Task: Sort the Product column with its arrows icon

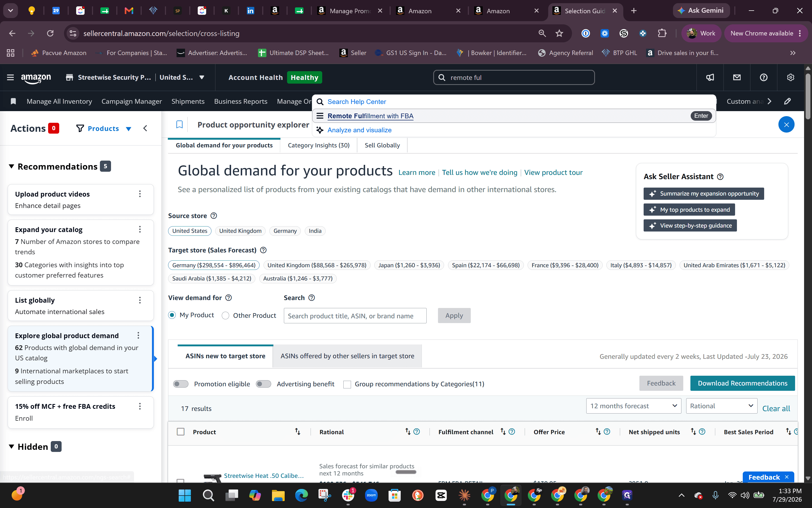Action: tap(298, 431)
